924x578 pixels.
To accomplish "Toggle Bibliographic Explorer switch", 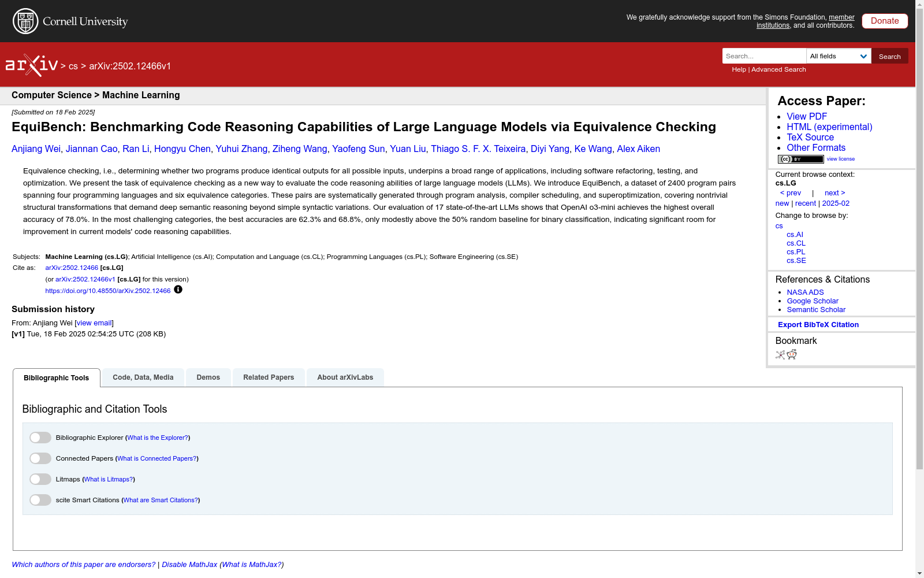I will pyautogui.click(x=40, y=438).
